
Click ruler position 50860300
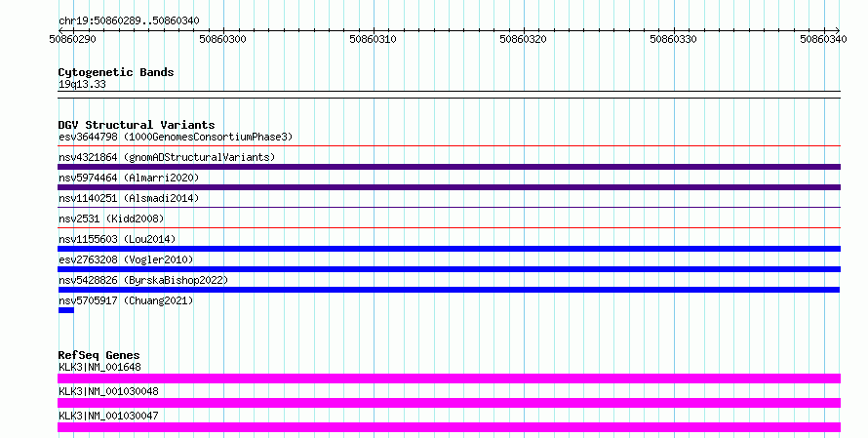(x=222, y=39)
